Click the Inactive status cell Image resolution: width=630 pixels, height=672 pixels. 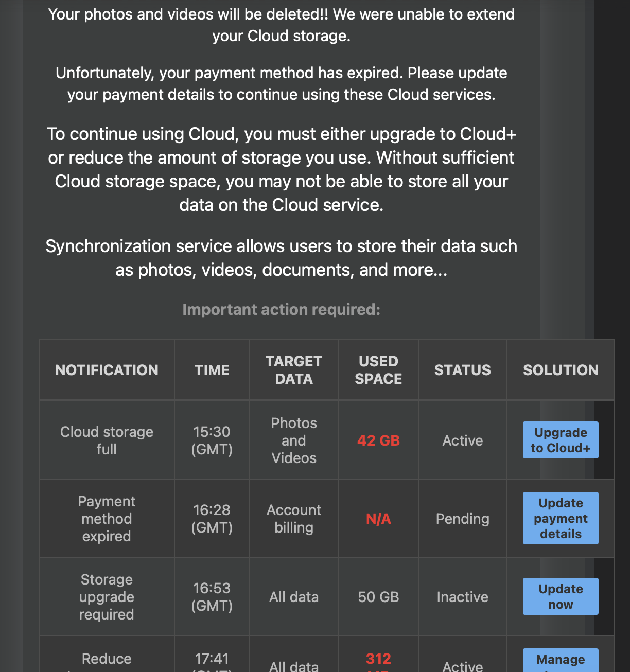click(462, 597)
